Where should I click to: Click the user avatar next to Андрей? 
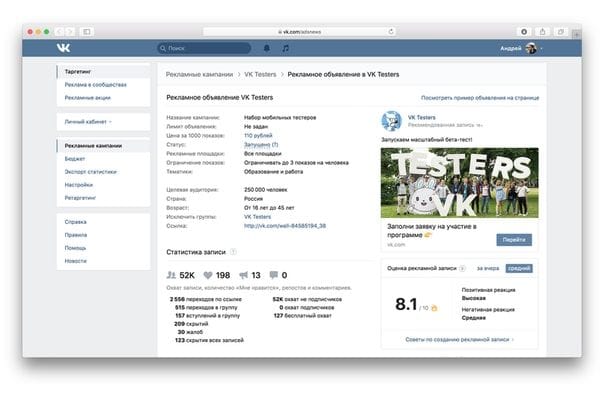[x=531, y=48]
